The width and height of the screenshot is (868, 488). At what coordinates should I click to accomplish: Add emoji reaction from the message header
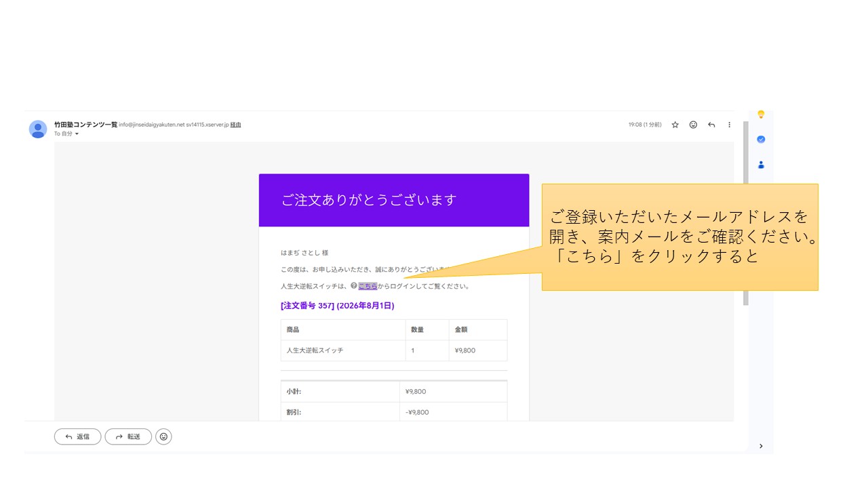click(x=693, y=125)
